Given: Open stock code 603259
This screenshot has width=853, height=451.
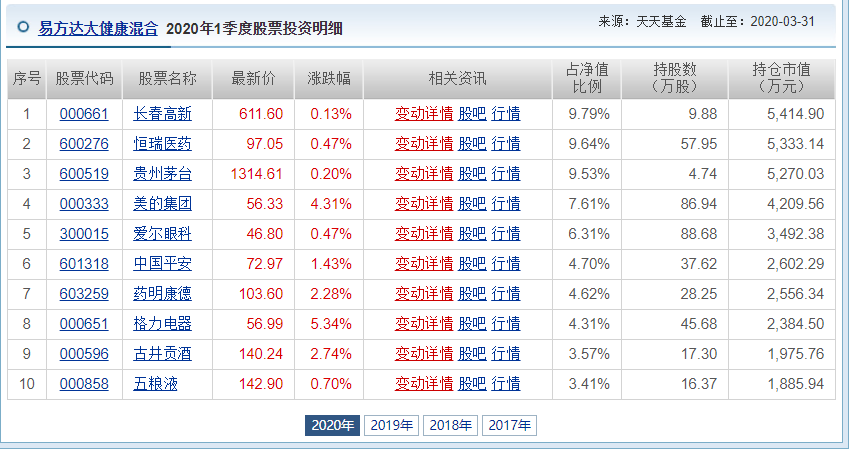Looking at the screenshot, I should click(84, 294).
